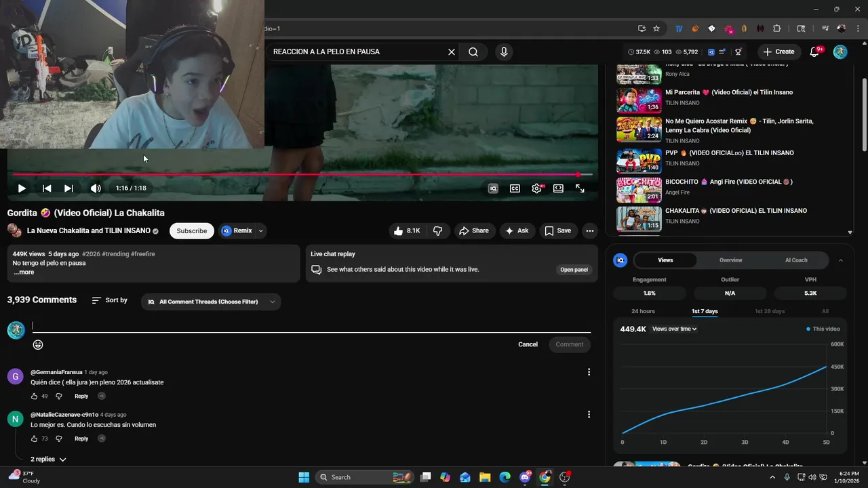Screen dimensions: 868x488
Task: Like NatalieCazenave's comment
Action: pyautogui.click(x=34, y=439)
